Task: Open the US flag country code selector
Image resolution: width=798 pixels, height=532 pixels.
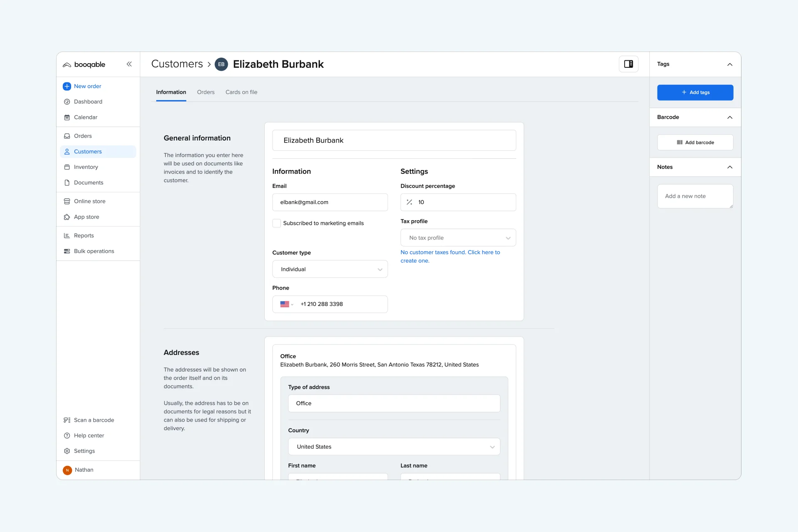Action: 287,304
